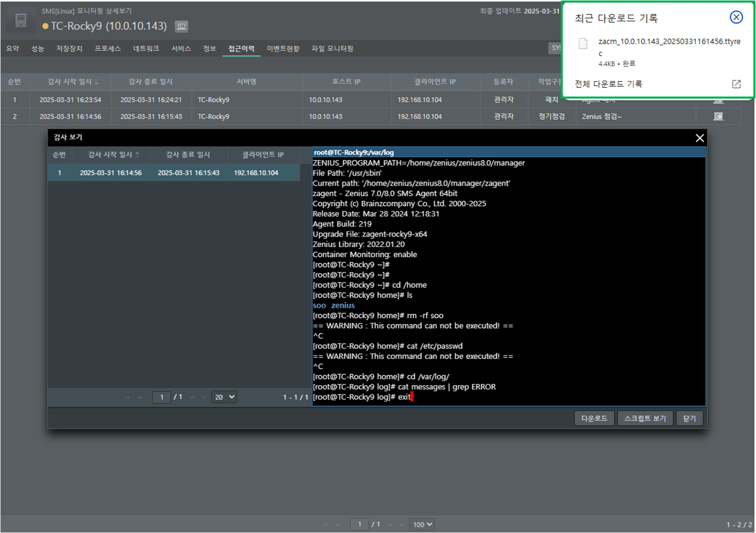Screen dimensions: 756x533
Task: Go to the 파일 모니터링 tab
Action: (332, 49)
